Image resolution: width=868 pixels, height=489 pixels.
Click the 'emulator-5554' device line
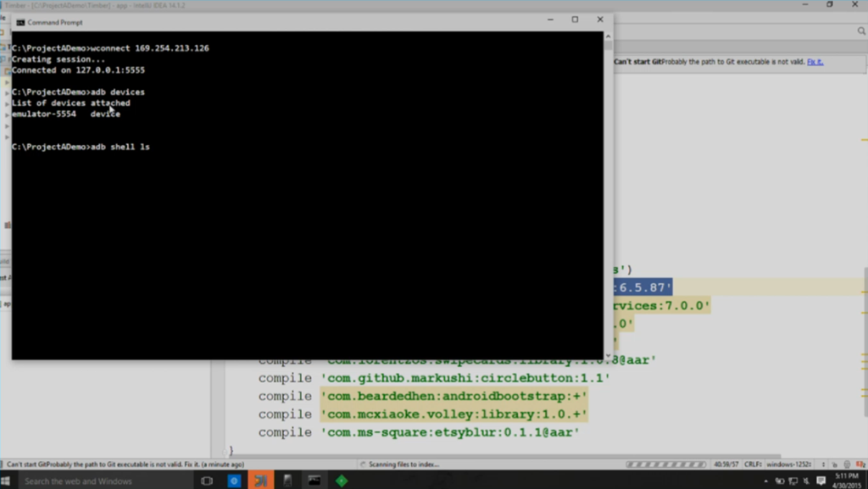[x=66, y=114]
